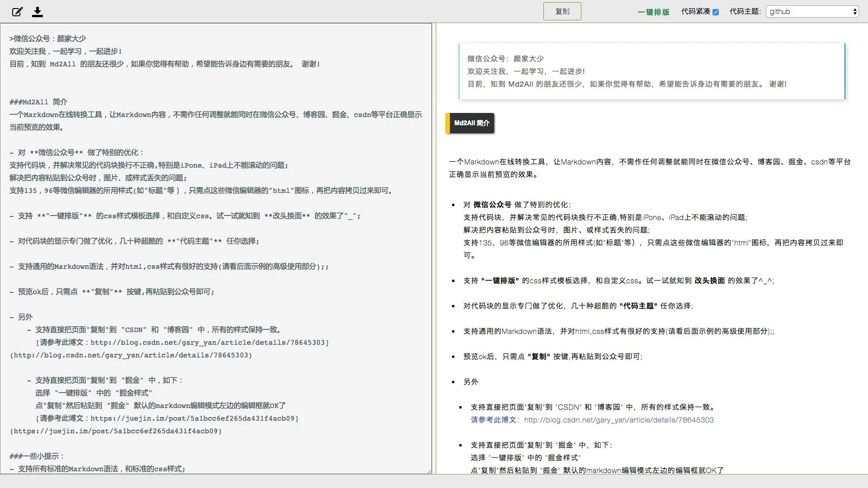This screenshot has width=868, height=488.
Task: Open the blog.csdn.net URL link in preview
Action: pos(618,420)
